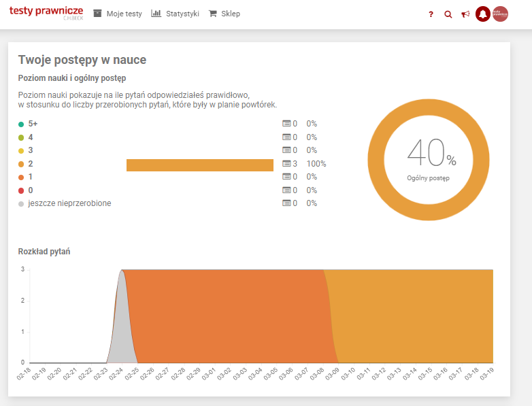Screen dimensions: 532x406
Task: Click the 100% value for level 2
Action: click(x=316, y=164)
